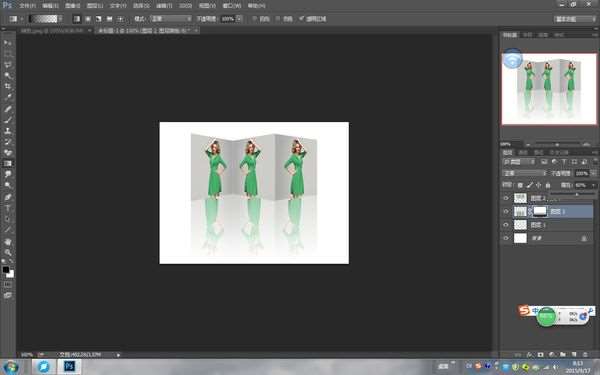Choose reflected gradient style in options bar

(x=109, y=19)
